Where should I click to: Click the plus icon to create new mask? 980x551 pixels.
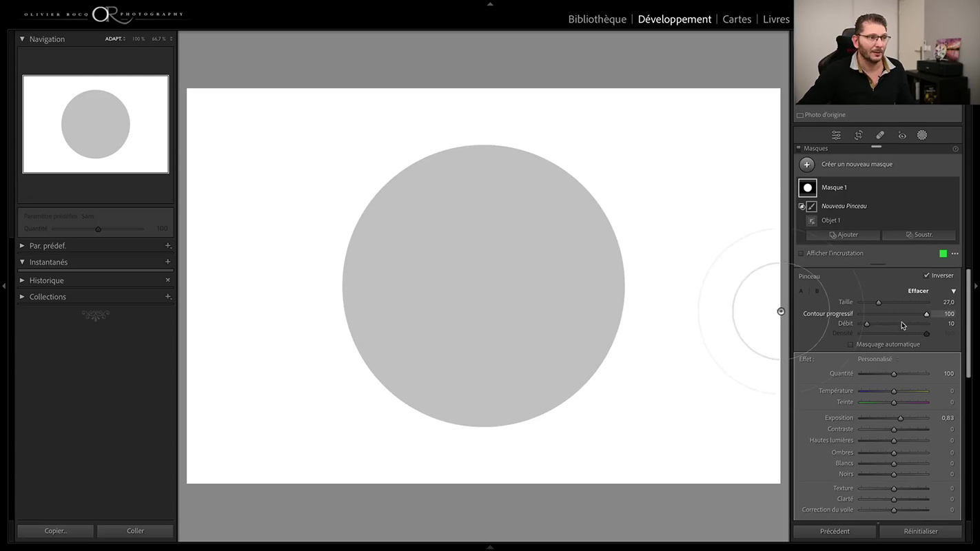(x=806, y=165)
